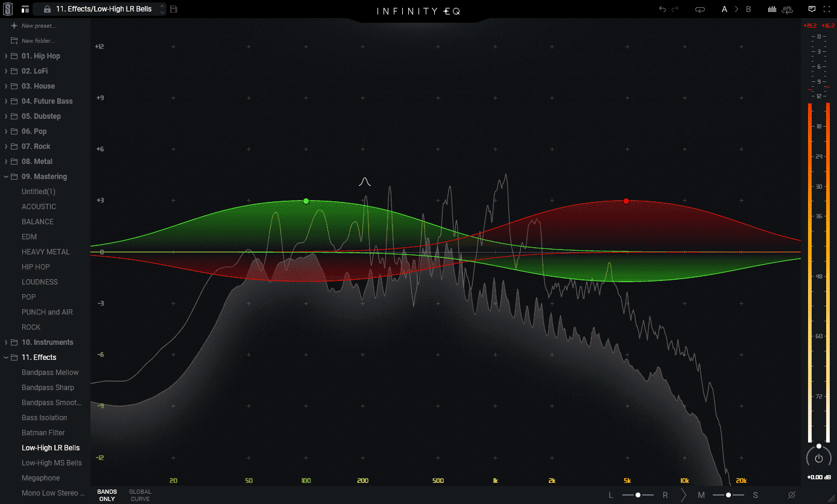Select the Untitled(1) preset
Image resolution: width=837 pixels, height=504 pixels.
(39, 192)
